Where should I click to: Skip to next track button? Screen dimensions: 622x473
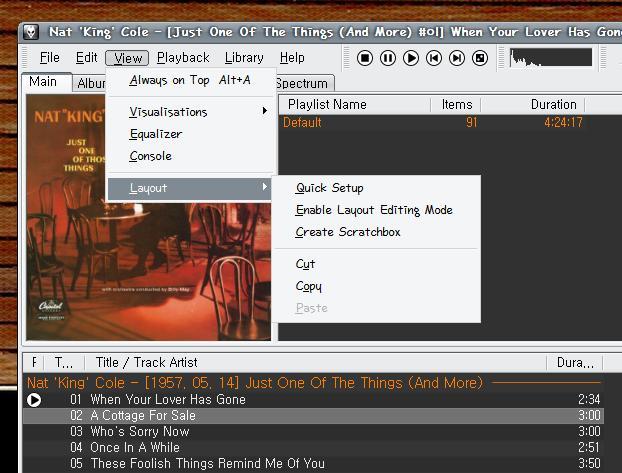tap(457, 58)
